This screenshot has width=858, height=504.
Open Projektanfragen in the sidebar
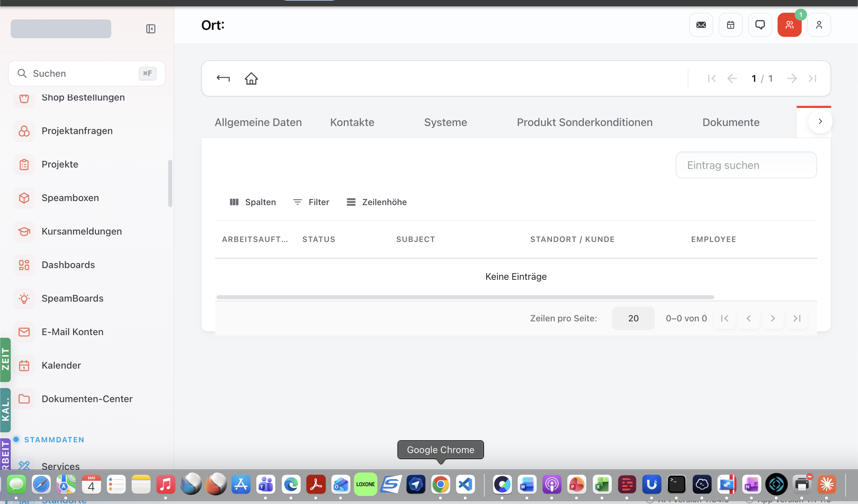[77, 131]
